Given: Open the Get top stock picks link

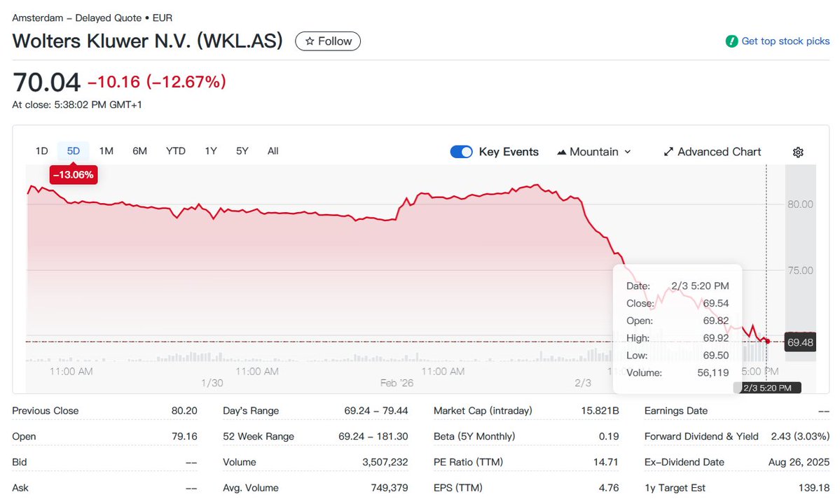Looking at the screenshot, I should [785, 41].
